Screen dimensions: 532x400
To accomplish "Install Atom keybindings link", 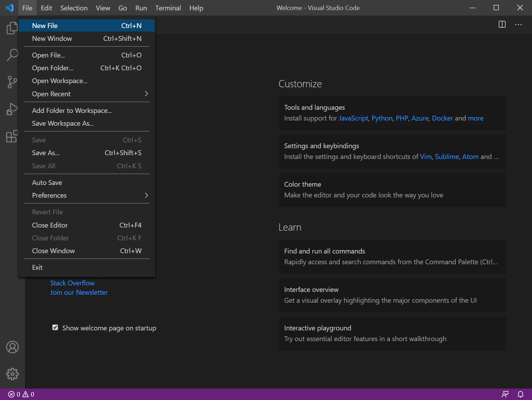I will (470, 157).
